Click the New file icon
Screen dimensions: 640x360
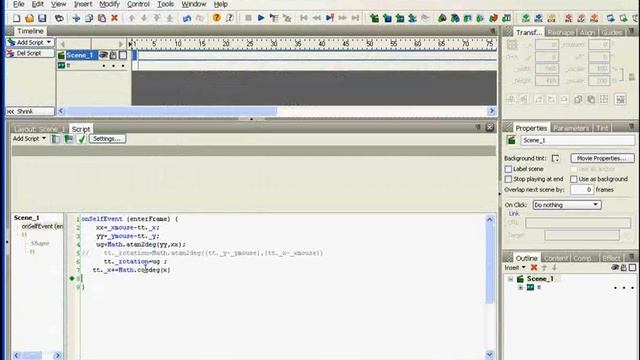coord(17,18)
